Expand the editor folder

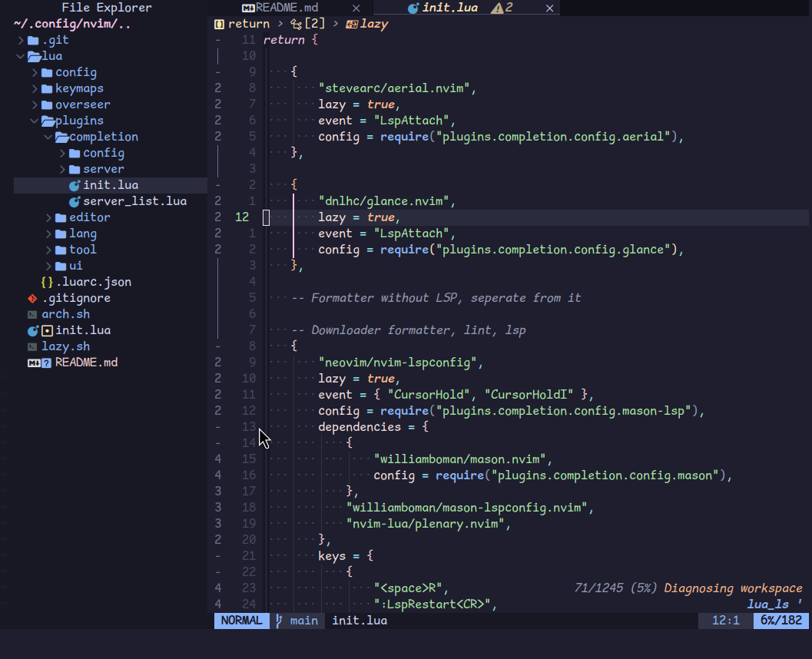click(48, 217)
